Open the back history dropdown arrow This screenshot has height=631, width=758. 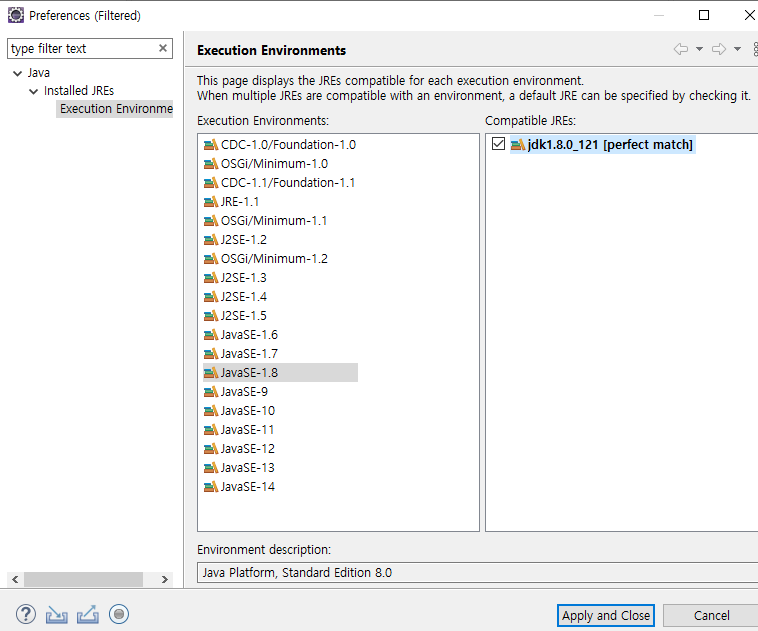point(699,49)
